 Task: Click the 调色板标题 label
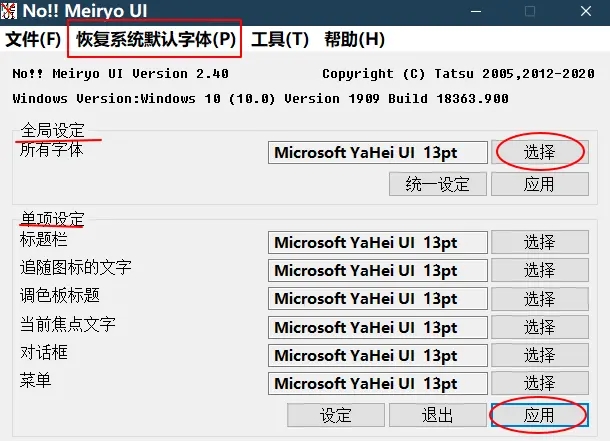60,296
